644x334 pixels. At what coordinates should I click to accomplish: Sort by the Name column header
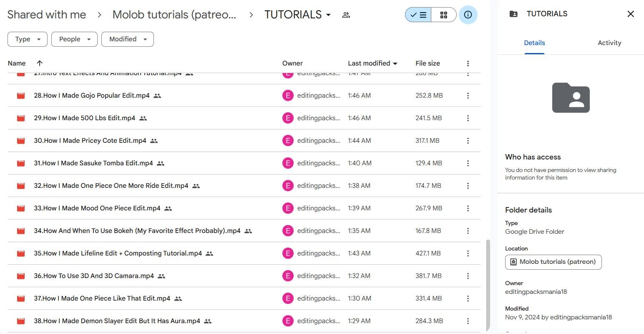point(17,63)
